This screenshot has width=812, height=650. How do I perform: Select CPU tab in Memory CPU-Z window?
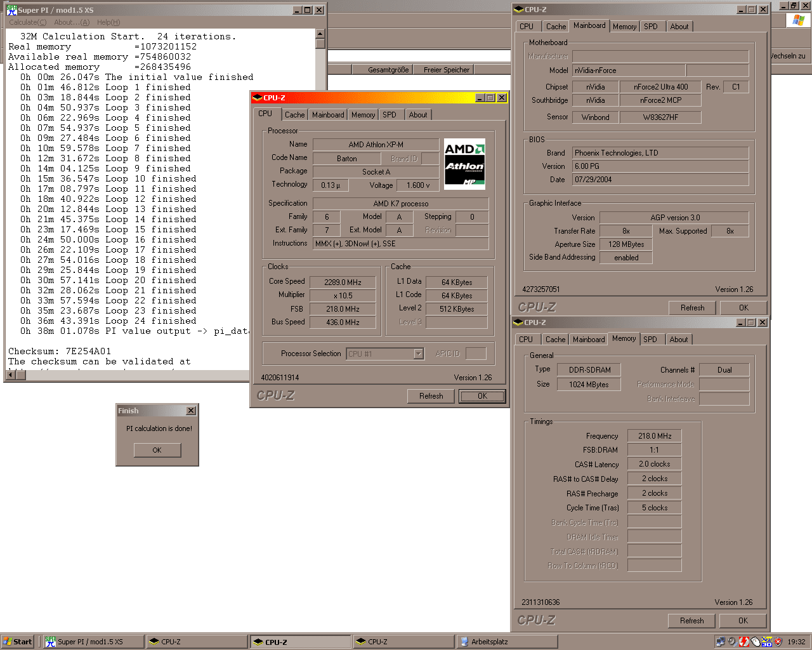click(x=526, y=340)
